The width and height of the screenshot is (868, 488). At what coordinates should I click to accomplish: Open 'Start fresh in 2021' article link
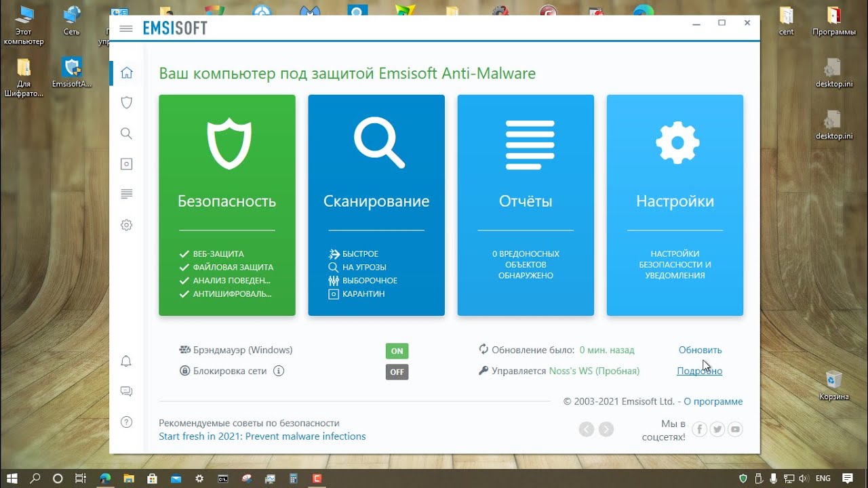(262, 436)
